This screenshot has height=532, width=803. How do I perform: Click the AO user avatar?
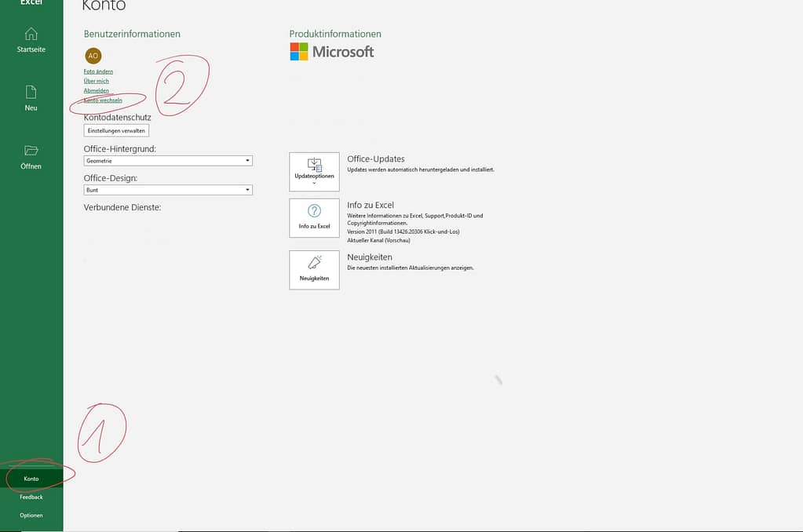click(93, 55)
